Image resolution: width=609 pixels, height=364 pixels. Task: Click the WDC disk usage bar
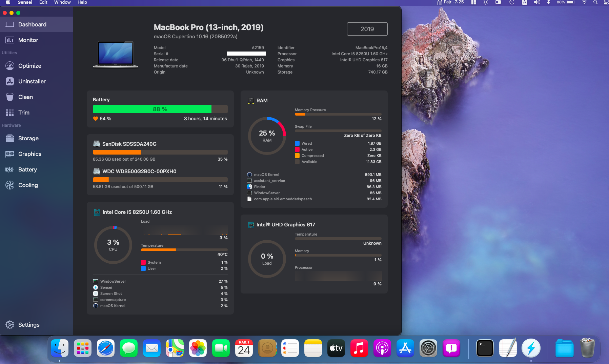coord(160,180)
